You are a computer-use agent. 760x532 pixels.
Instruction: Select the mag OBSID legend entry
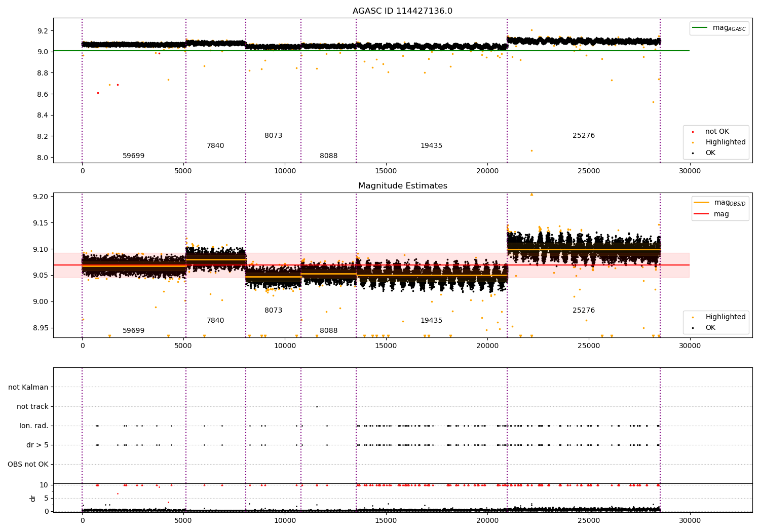(720, 203)
